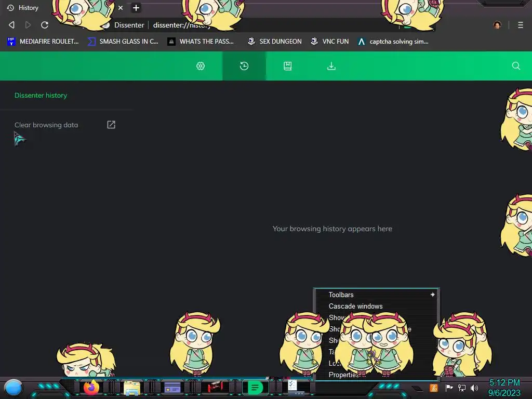Viewport: 532px width, 399px height.
Task: Open the Settings gear tab in green toolbar
Action: click(x=201, y=66)
